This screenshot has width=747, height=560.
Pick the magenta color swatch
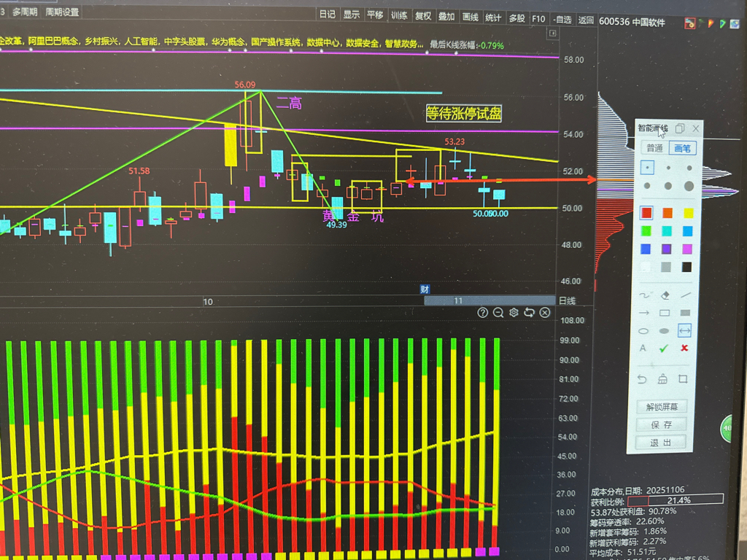click(687, 249)
